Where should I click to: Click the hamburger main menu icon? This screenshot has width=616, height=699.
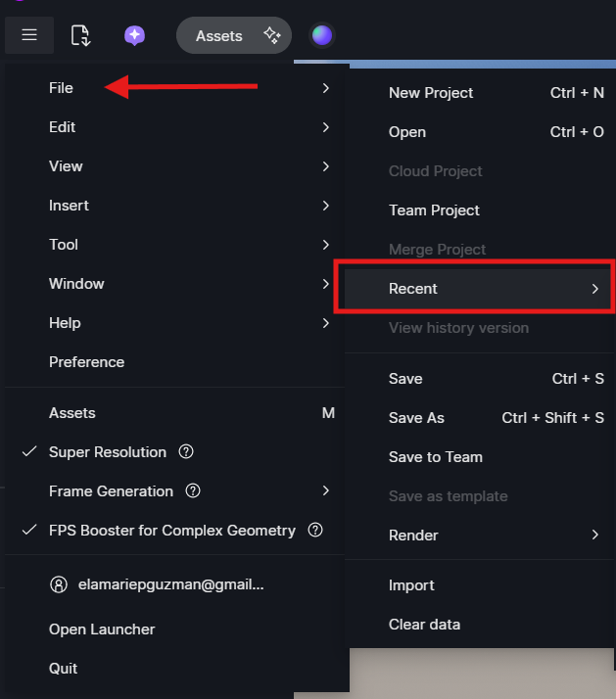click(x=29, y=35)
